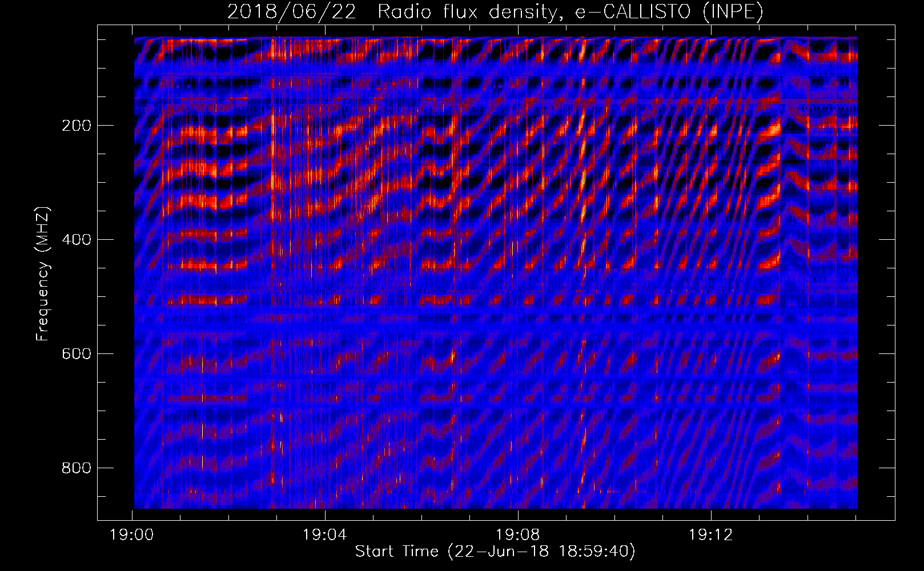Click the 19:04 time tick label
Image resolution: width=924 pixels, height=571 pixels.
pos(325,535)
